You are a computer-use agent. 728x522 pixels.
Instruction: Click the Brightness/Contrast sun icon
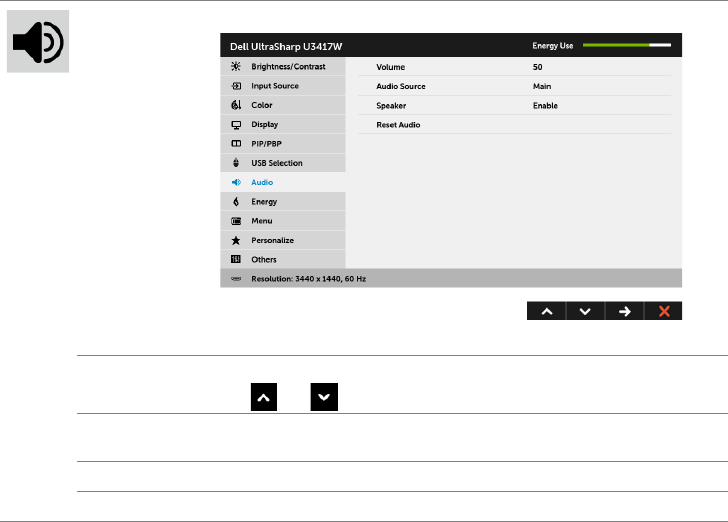click(x=236, y=66)
